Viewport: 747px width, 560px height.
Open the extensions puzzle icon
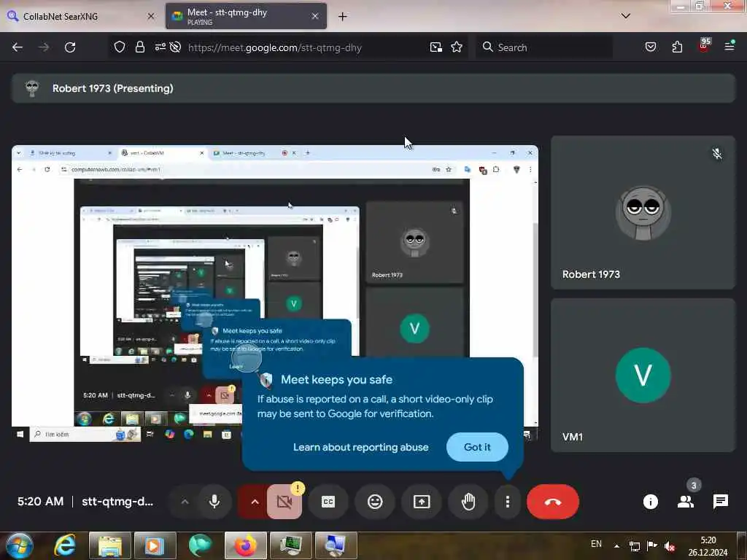[677, 47]
